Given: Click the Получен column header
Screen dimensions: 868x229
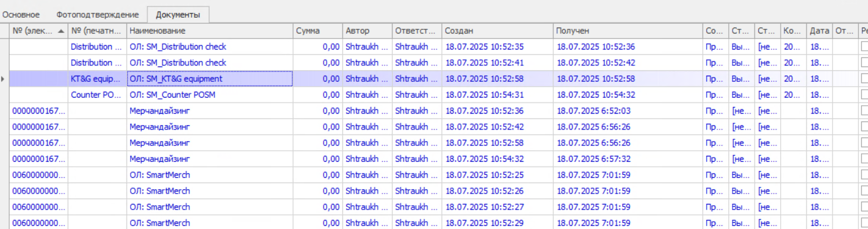Looking at the screenshot, I should coord(628,31).
